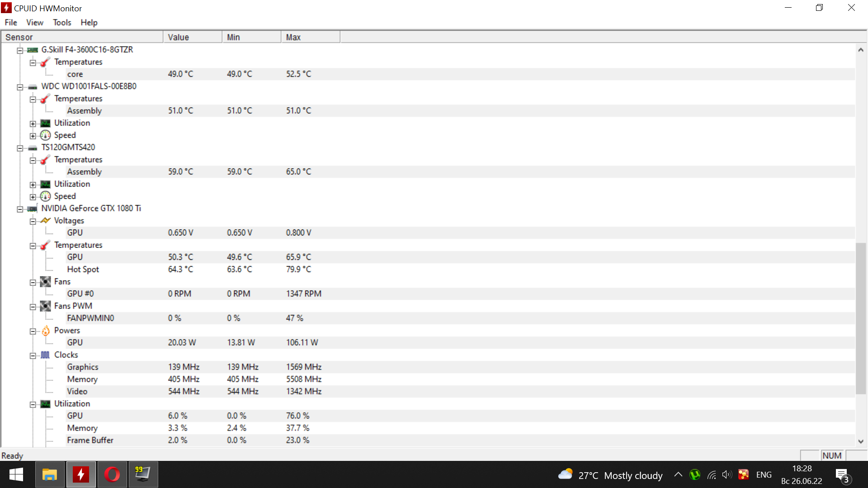Click the NVIDIA GeForce GTX 1080 Ti card icon
The image size is (868, 488).
coord(32,209)
